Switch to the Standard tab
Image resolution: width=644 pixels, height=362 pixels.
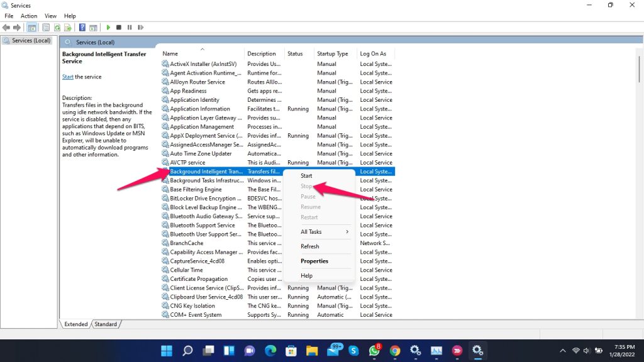(x=106, y=324)
